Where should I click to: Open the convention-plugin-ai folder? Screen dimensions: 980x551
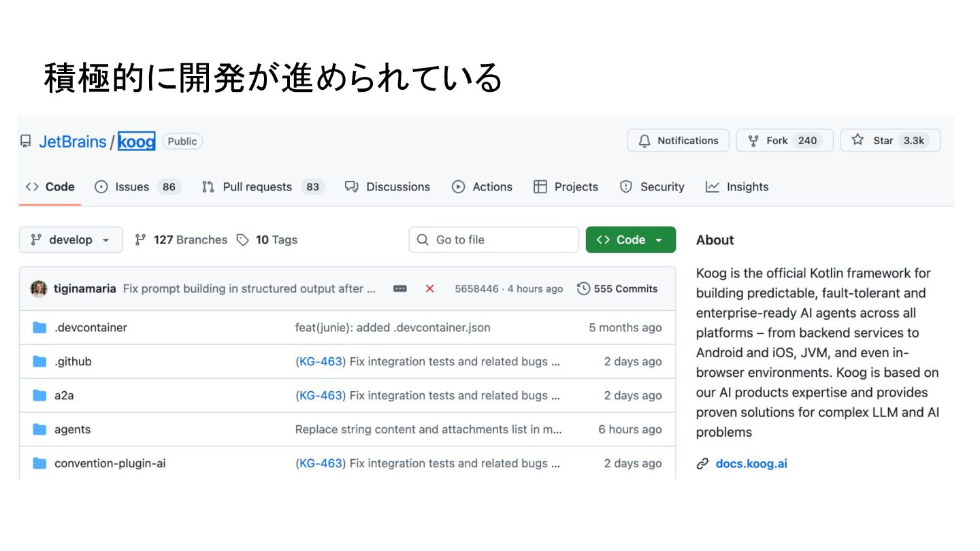(110, 463)
